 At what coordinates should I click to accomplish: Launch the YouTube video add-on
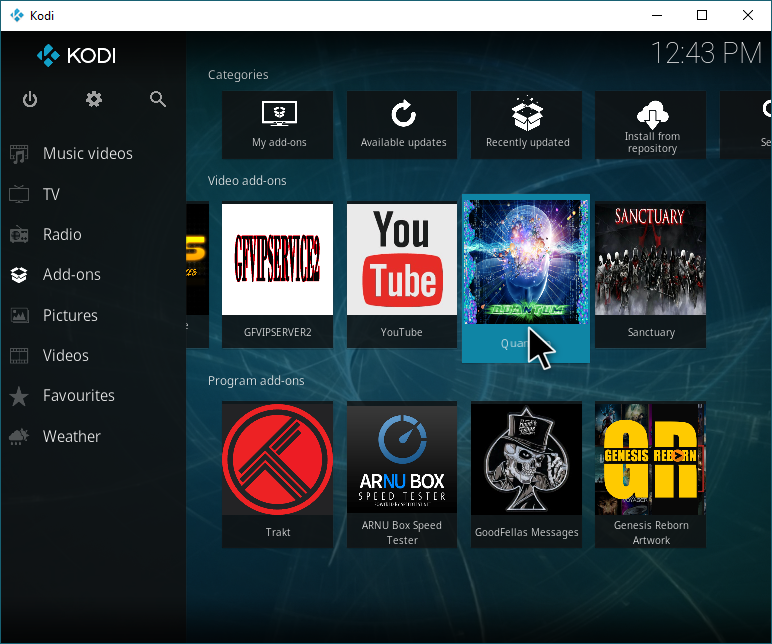coord(402,276)
